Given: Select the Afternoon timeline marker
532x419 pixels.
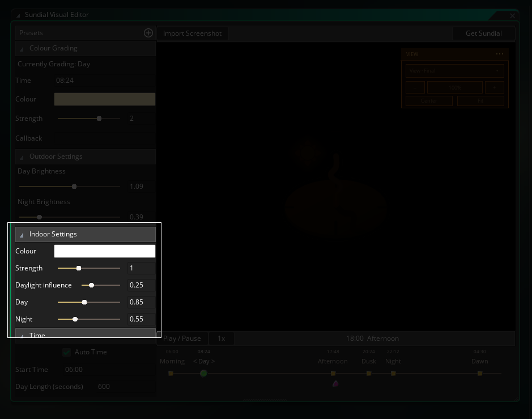Looking at the screenshot, I should [333, 374].
